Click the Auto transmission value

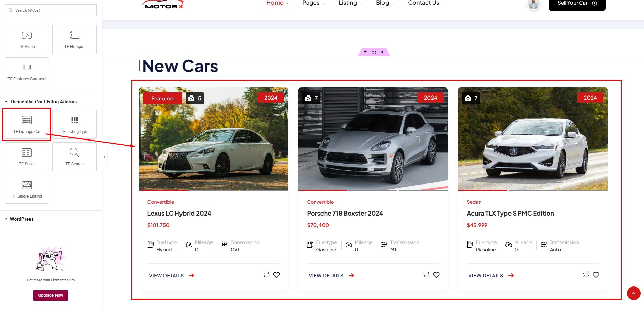tap(555, 250)
